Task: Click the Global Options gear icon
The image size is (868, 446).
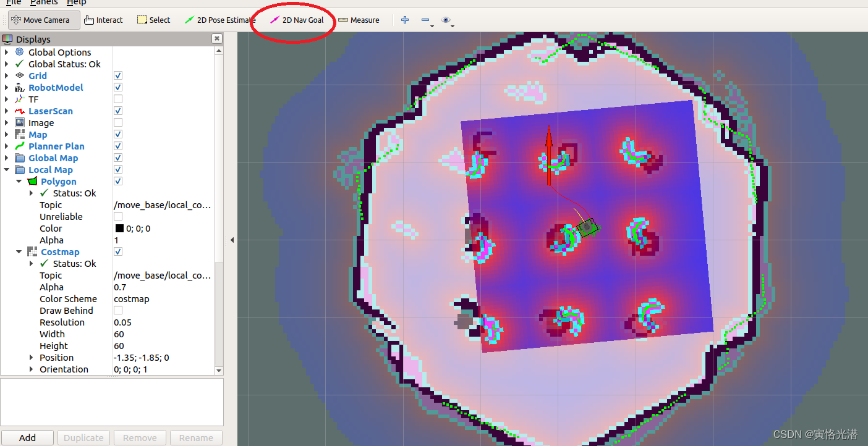Action: click(20, 53)
